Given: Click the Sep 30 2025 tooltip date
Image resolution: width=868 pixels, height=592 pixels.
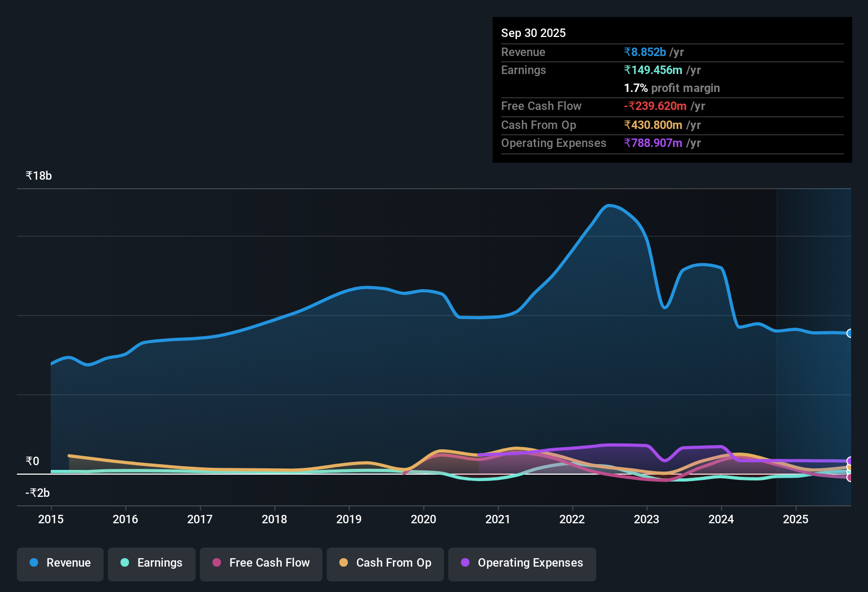Looking at the screenshot, I should [x=533, y=33].
